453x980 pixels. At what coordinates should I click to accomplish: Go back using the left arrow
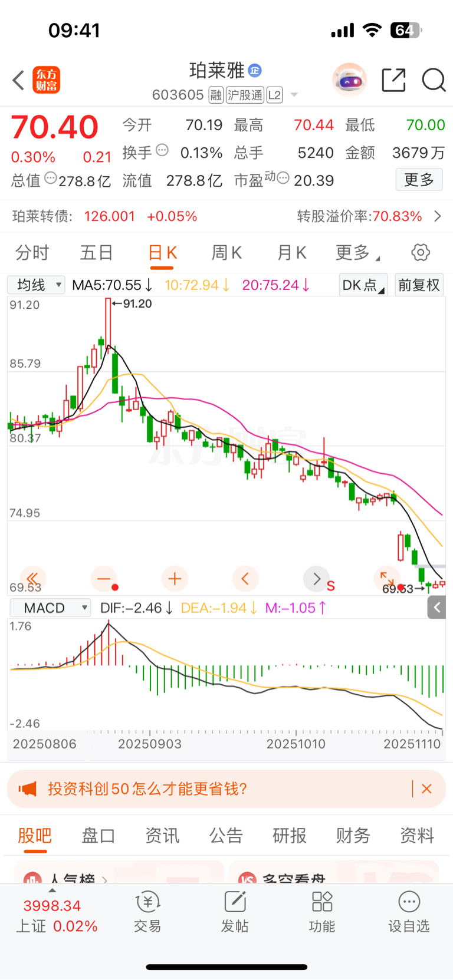[18, 80]
